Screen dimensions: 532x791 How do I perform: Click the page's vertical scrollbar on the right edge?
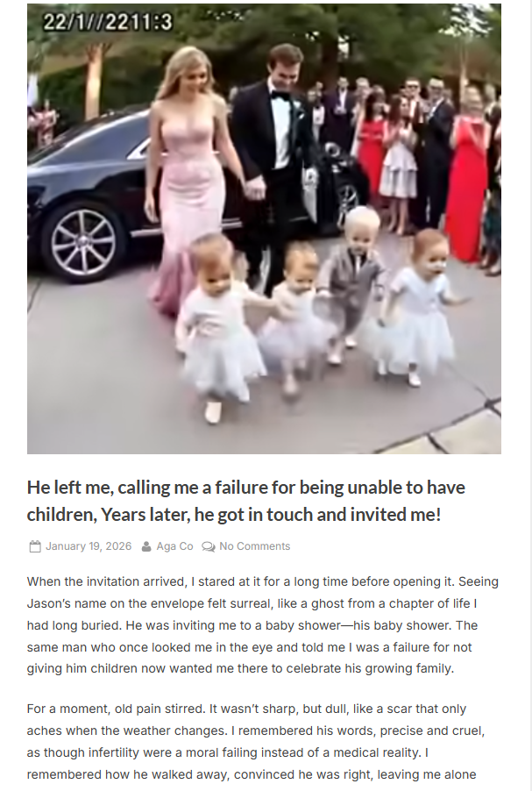[x=530, y=395]
